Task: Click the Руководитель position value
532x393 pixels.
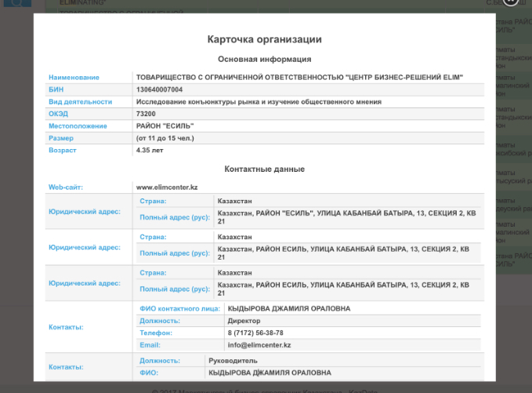Action: click(233, 361)
